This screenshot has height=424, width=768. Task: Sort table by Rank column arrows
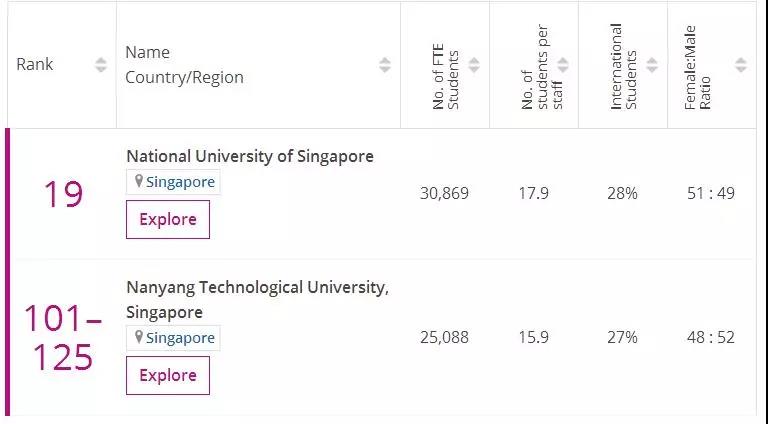[100, 65]
